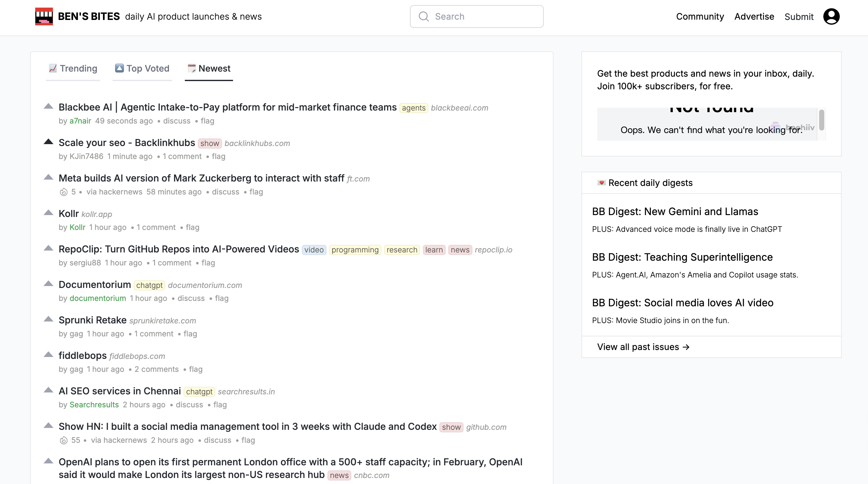Open the Kollr post title

pyautogui.click(x=68, y=213)
